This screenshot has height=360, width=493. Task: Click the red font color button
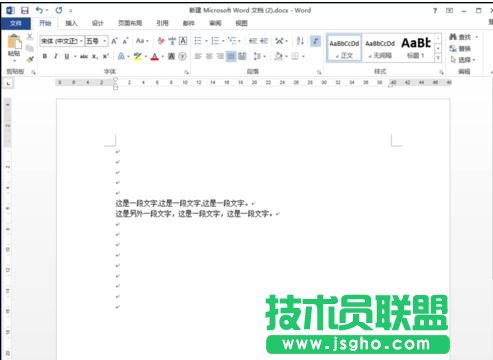(154, 56)
